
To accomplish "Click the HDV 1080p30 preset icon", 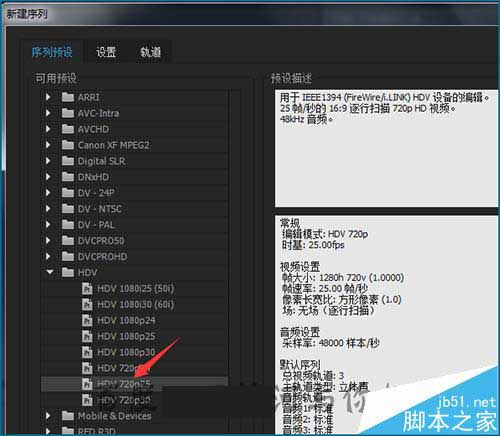I will pyautogui.click(x=87, y=352).
